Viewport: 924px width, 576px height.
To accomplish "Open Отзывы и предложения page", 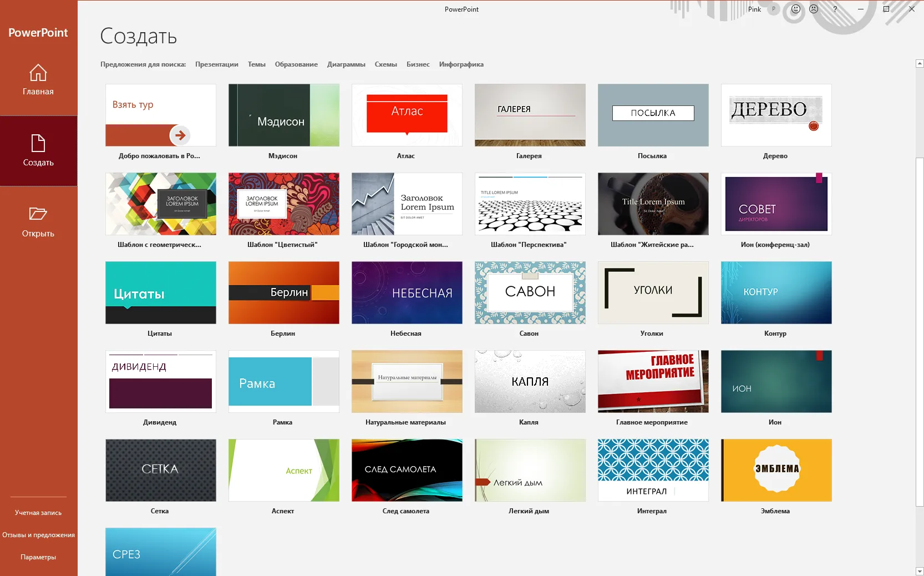I will (38, 535).
